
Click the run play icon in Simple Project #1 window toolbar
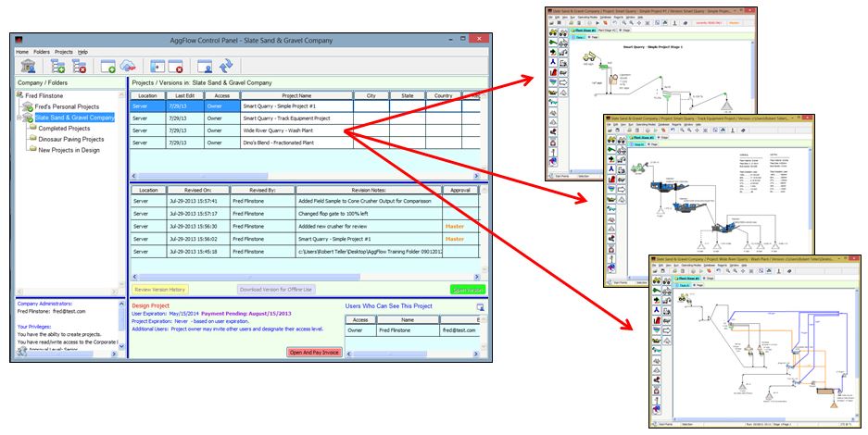[598, 23]
